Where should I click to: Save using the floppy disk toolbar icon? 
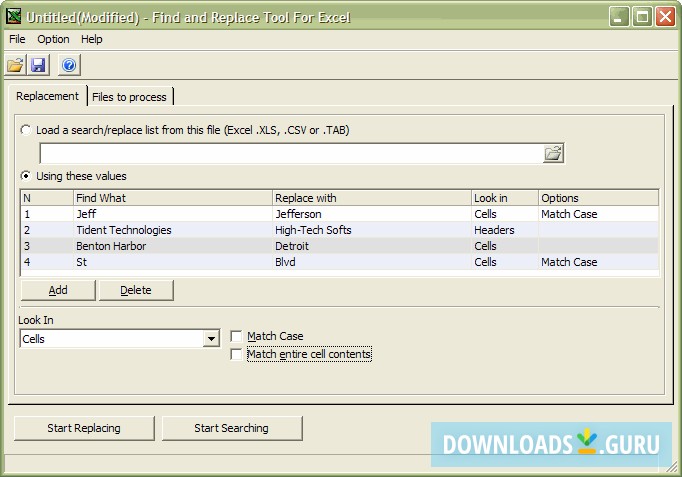coord(38,66)
